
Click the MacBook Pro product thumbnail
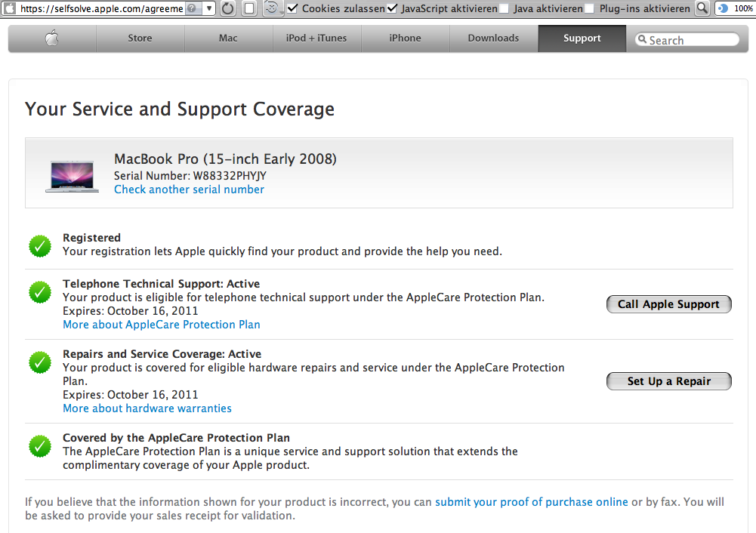click(x=72, y=177)
